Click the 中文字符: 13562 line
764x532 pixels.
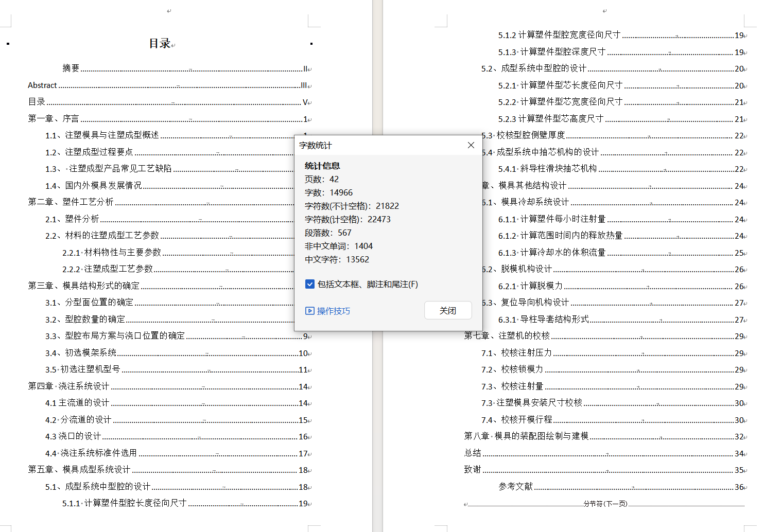(337, 259)
